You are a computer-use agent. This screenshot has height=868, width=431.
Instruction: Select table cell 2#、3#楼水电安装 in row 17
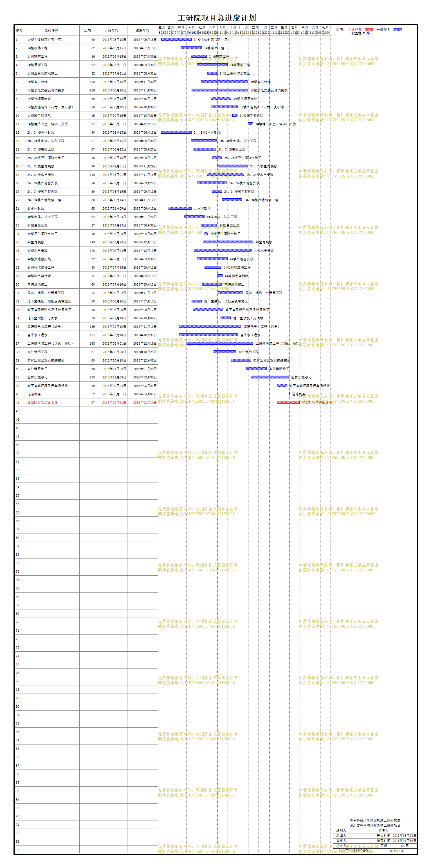[x=51, y=175]
